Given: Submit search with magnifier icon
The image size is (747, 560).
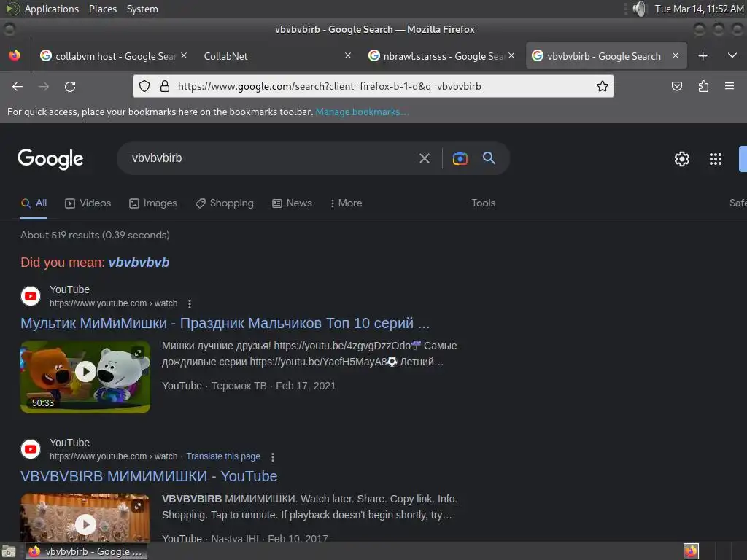Looking at the screenshot, I should point(489,158).
